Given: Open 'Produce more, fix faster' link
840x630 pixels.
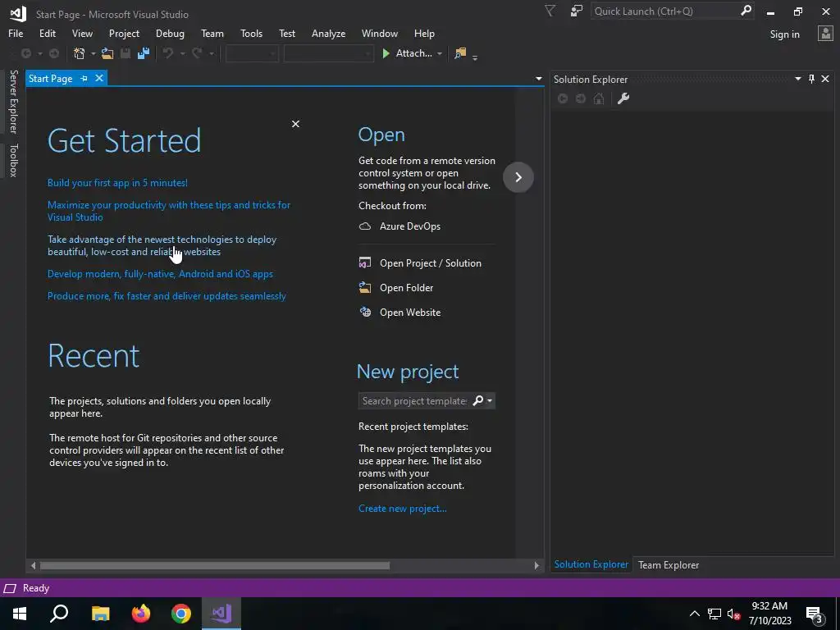Looking at the screenshot, I should [167, 295].
